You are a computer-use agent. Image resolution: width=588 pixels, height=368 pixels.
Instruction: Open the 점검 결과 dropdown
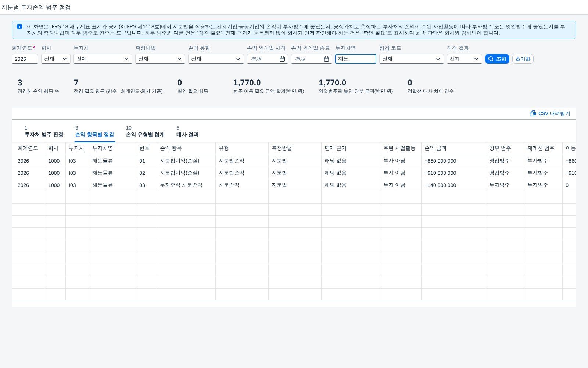465,59
